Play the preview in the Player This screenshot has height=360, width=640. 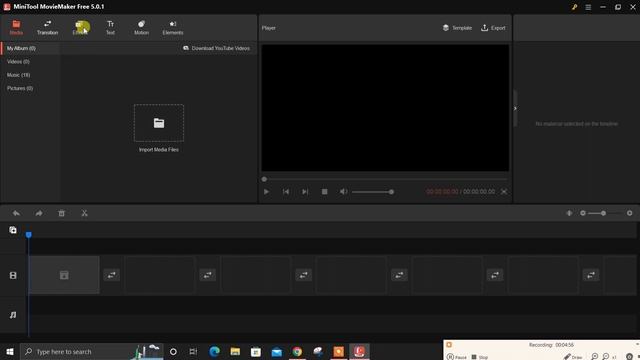[266, 191]
